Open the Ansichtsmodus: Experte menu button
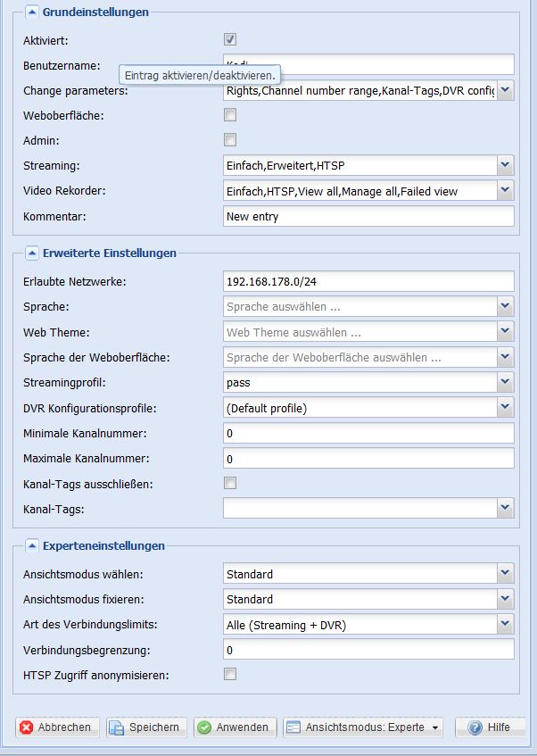The height and width of the screenshot is (756, 537). point(363,727)
